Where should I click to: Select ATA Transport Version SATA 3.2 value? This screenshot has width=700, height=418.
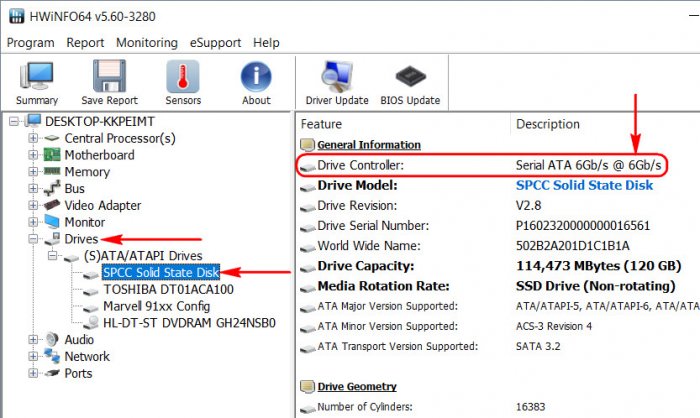coord(538,346)
